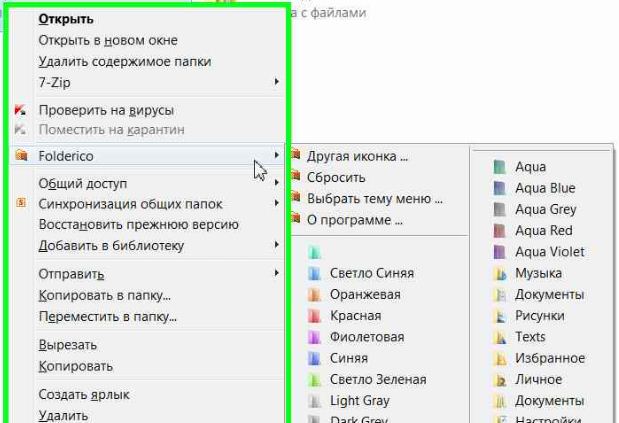Choose Открыть в новом окне

click(x=108, y=40)
